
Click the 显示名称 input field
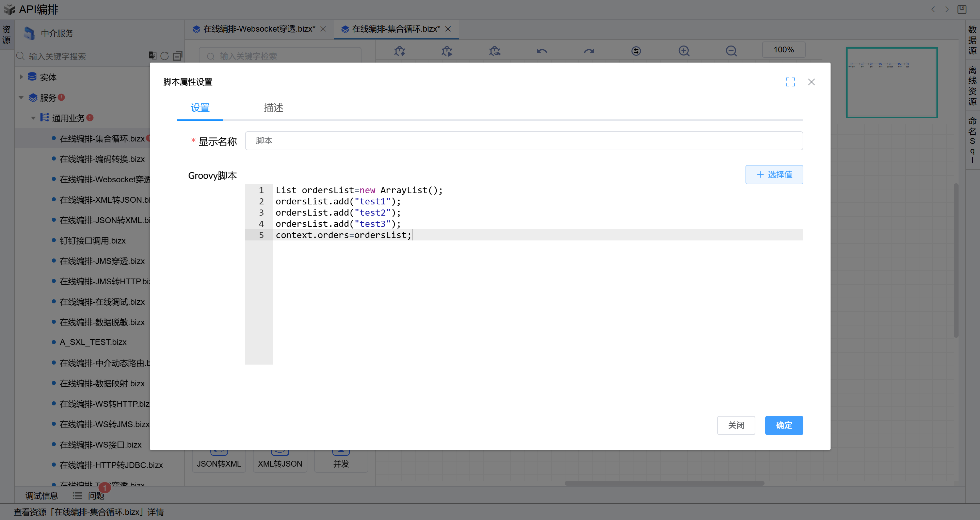(524, 141)
